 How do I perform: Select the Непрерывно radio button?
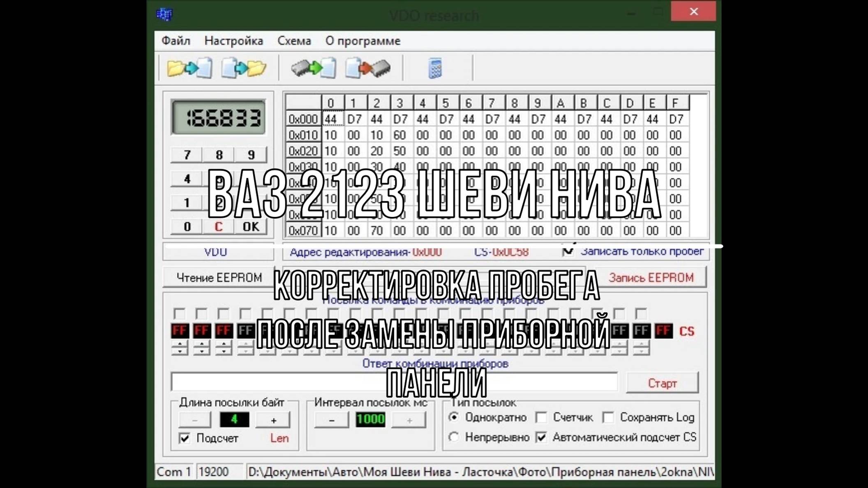pos(454,437)
